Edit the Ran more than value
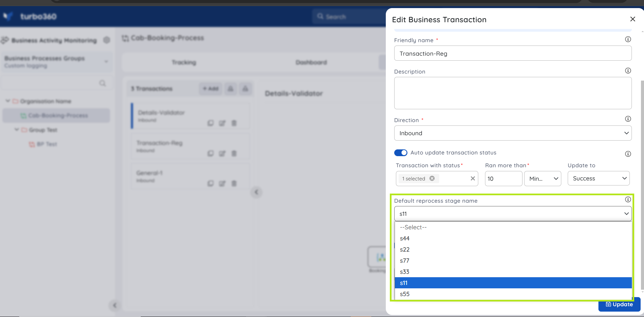 503,178
